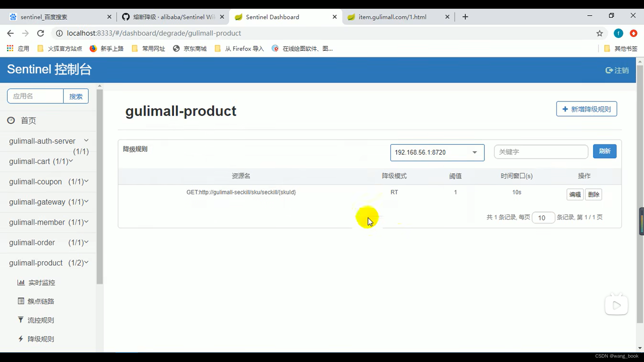Click the 注销 logout icon
The image size is (644, 362).
click(609, 70)
